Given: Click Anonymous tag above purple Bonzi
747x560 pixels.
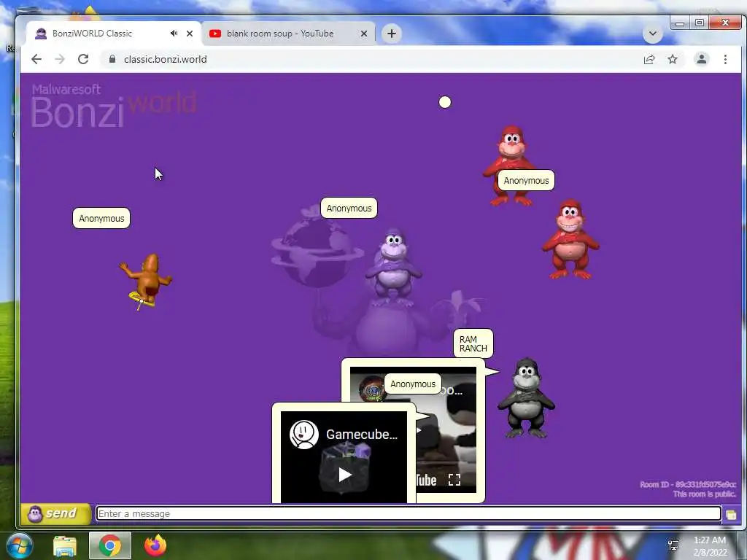Looking at the screenshot, I should click(349, 208).
